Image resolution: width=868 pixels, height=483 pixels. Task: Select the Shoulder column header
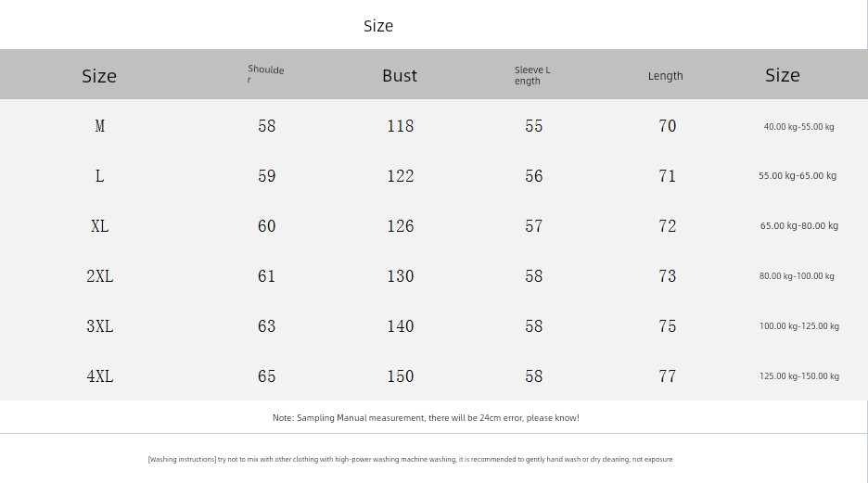coord(265,75)
